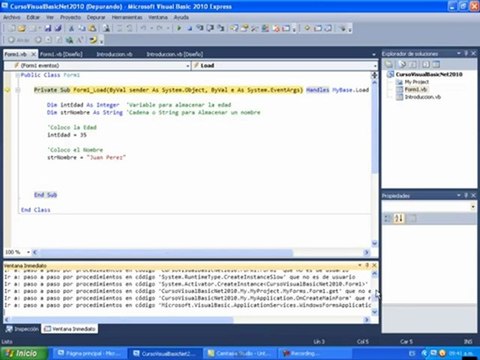Click Ventana Inmediato vertical scrollbar up arrow
The image size is (480, 360).
374,274
